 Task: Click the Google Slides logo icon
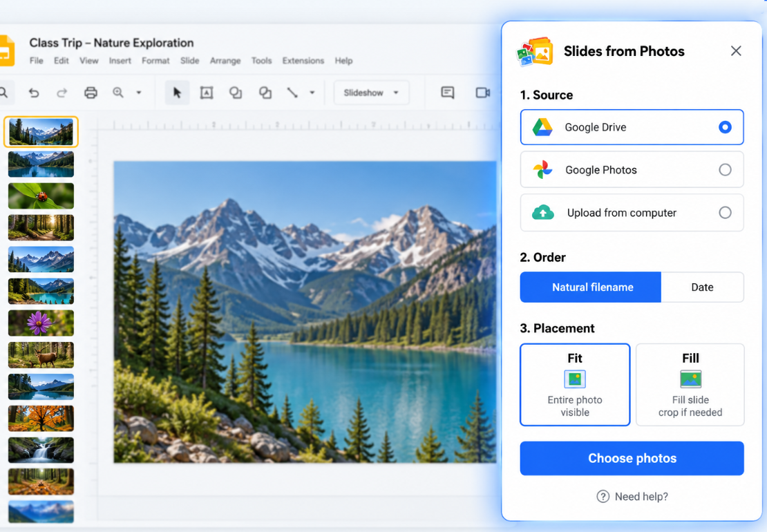tap(7, 50)
